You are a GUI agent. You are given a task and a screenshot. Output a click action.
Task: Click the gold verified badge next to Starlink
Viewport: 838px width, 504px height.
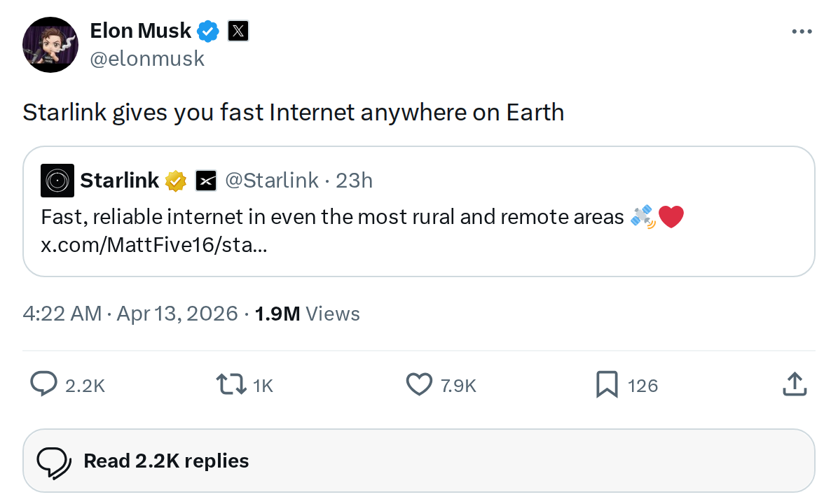[175, 180]
